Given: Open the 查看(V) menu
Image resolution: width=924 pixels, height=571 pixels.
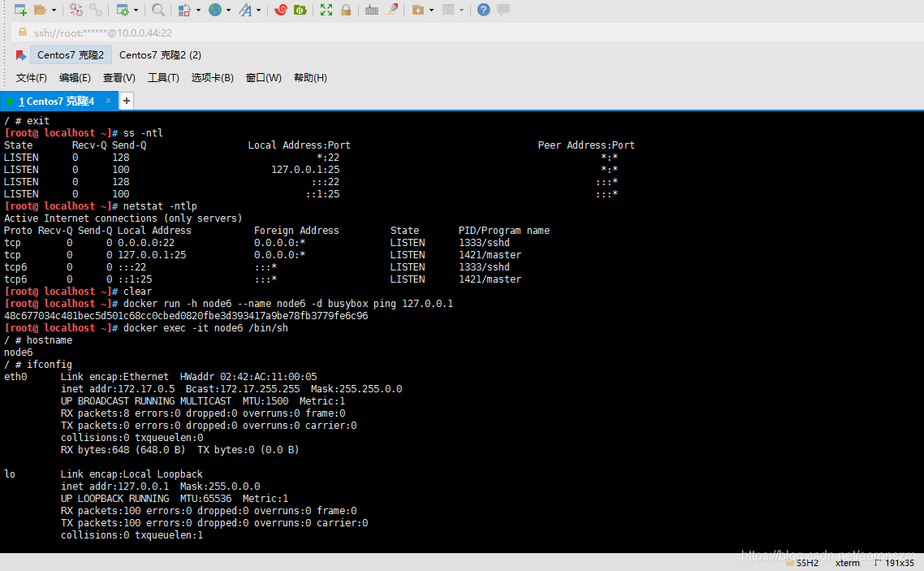Looking at the screenshot, I should tap(119, 78).
